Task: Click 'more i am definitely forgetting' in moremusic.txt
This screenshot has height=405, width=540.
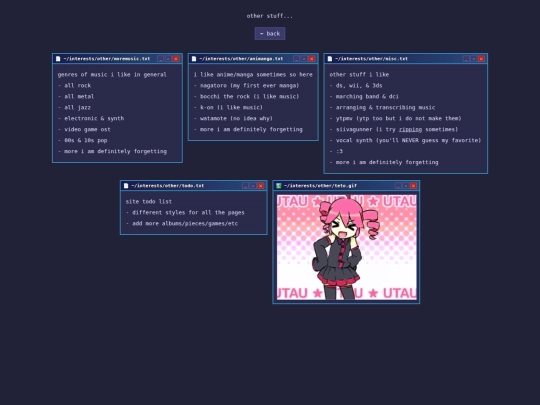Action: [x=112, y=152]
